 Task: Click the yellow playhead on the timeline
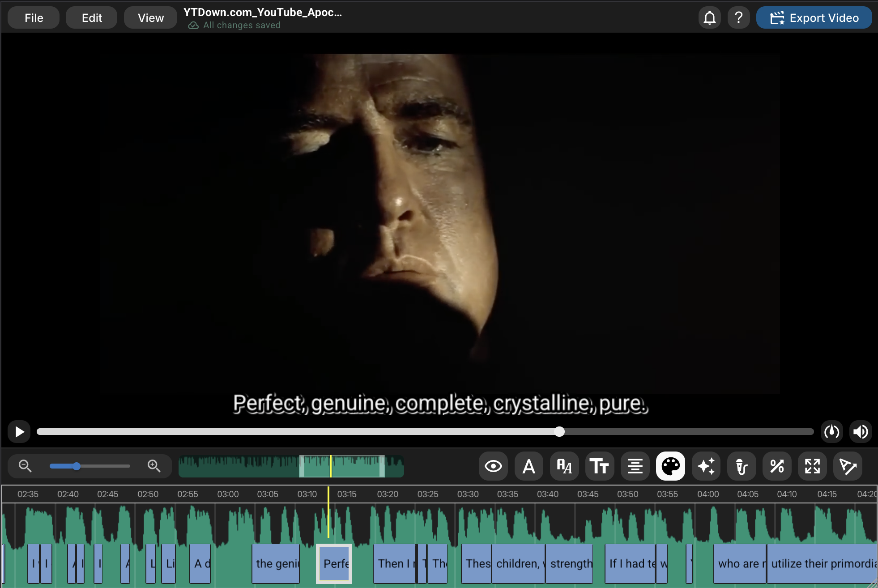pos(328,512)
